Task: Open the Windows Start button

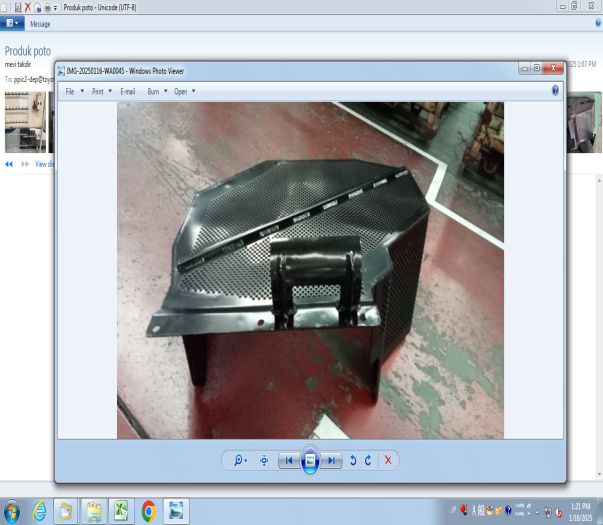Action: click(x=12, y=512)
